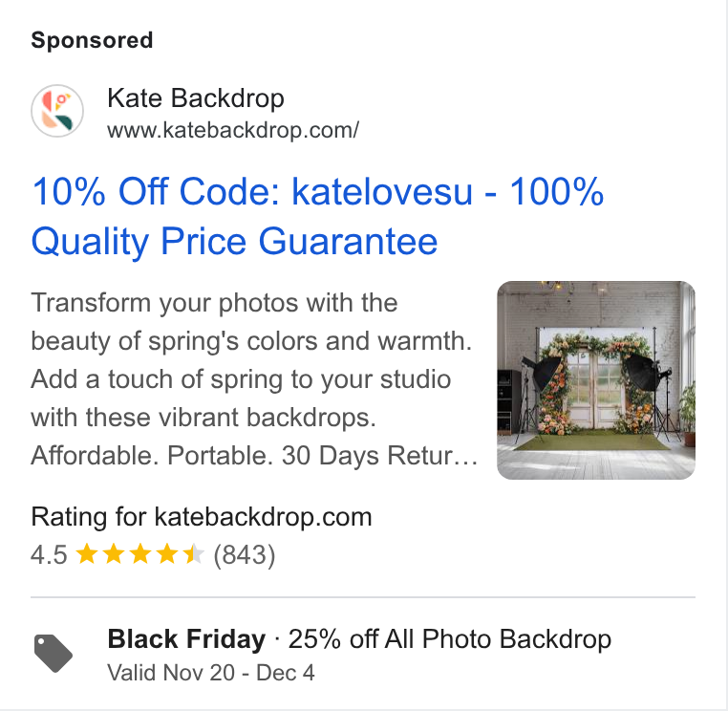Click the 'Quality Price Guarantee' headline line
The height and width of the screenshot is (711, 728).
click(234, 242)
